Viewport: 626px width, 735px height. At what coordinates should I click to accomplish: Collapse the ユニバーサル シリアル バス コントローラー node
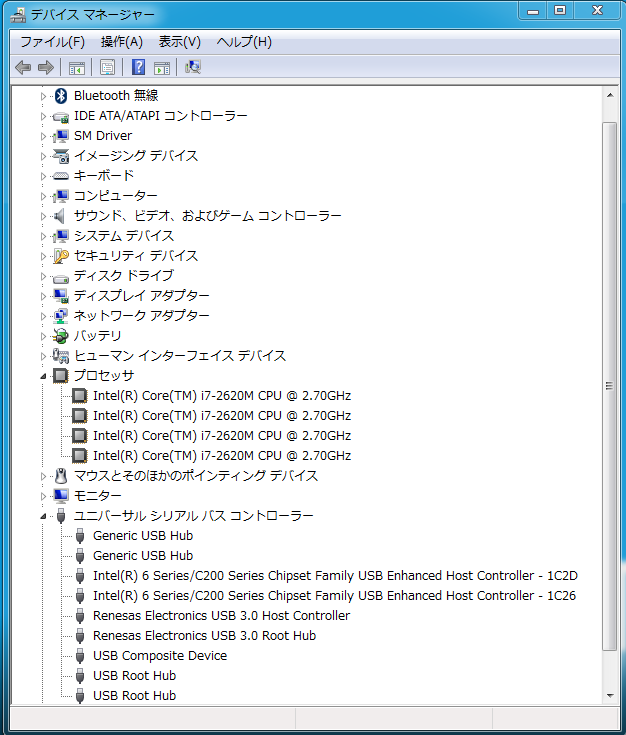pyautogui.click(x=43, y=516)
